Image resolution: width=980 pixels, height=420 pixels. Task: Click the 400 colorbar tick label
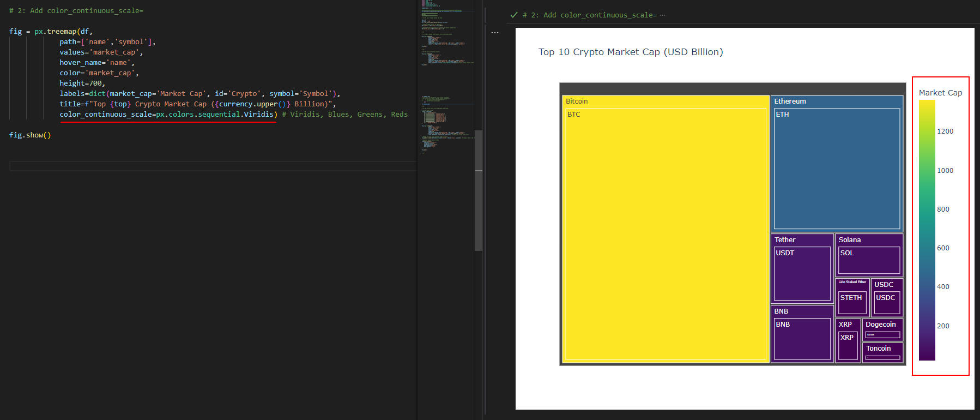pyautogui.click(x=943, y=287)
